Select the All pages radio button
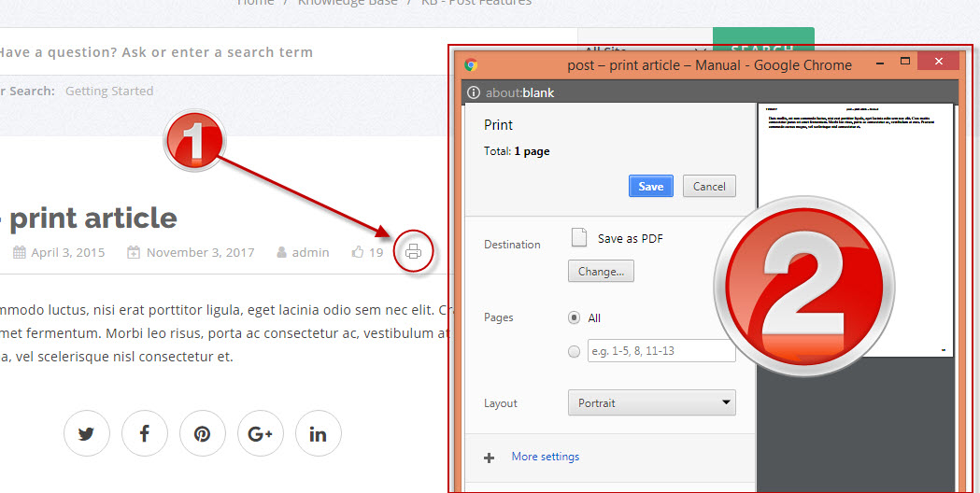The width and height of the screenshot is (980, 493). [x=575, y=317]
